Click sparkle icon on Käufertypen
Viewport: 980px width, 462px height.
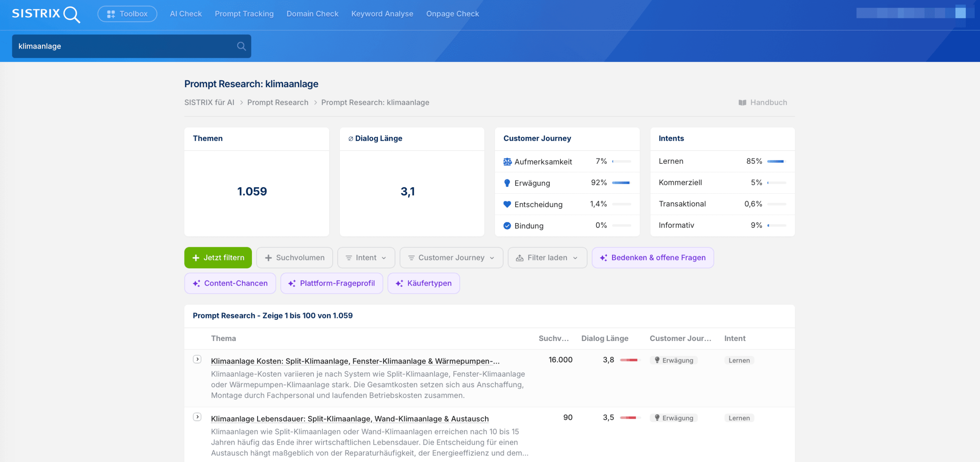399,283
